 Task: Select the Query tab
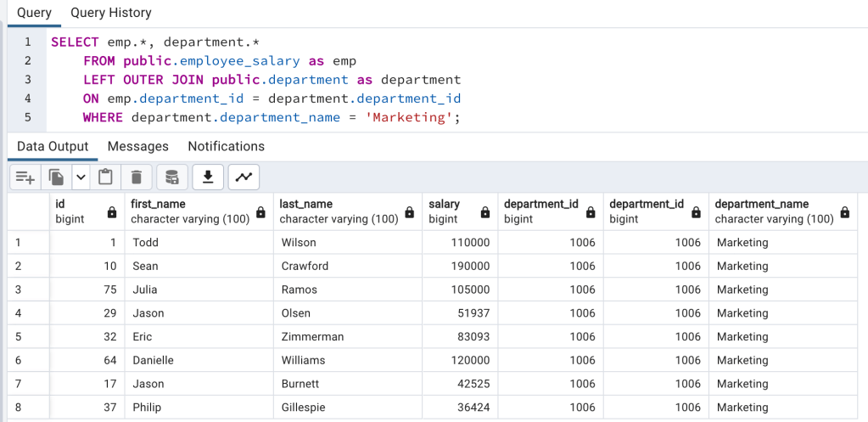coord(34,13)
